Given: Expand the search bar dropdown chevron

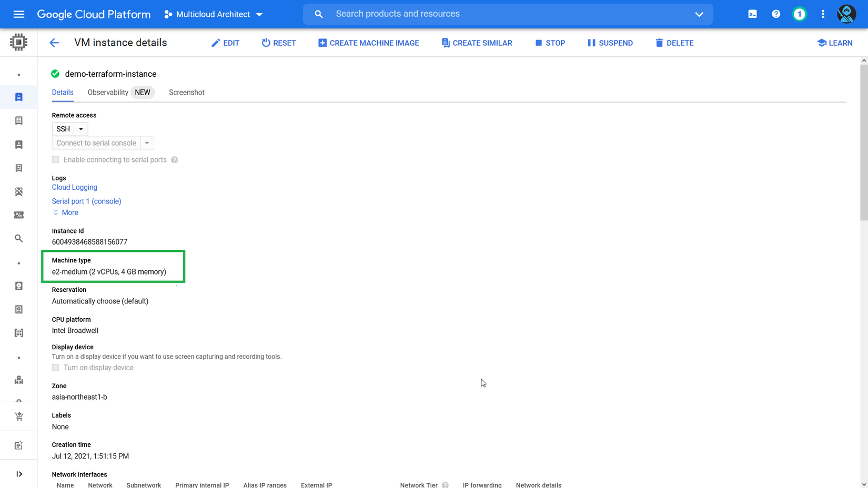Looking at the screenshot, I should (699, 14).
